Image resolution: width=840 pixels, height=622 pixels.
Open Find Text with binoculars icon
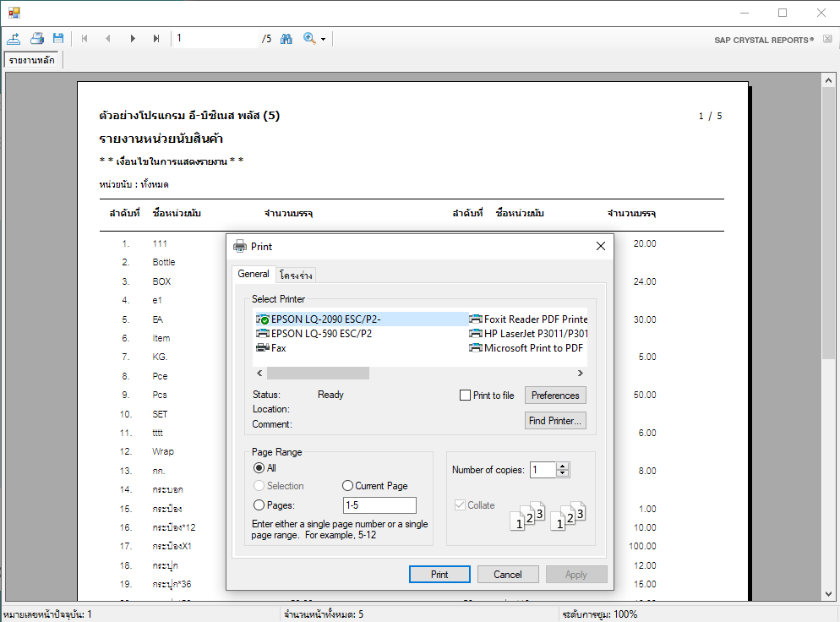286,38
